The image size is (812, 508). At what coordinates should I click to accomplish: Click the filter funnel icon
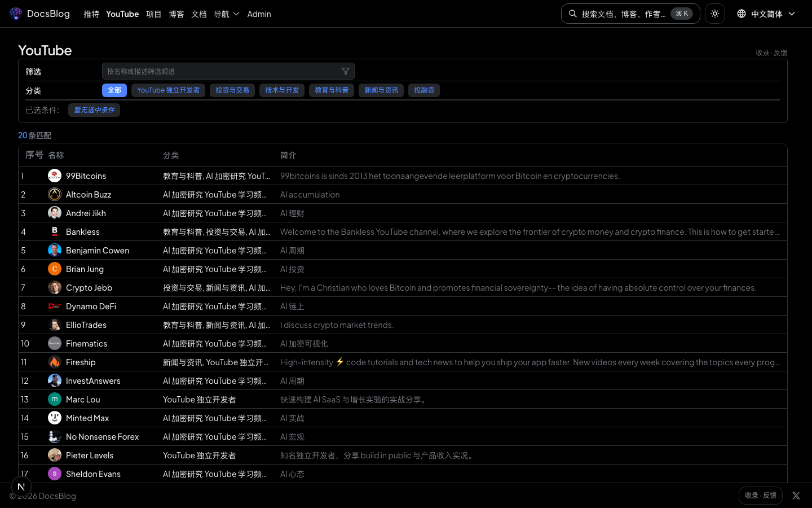tap(346, 71)
